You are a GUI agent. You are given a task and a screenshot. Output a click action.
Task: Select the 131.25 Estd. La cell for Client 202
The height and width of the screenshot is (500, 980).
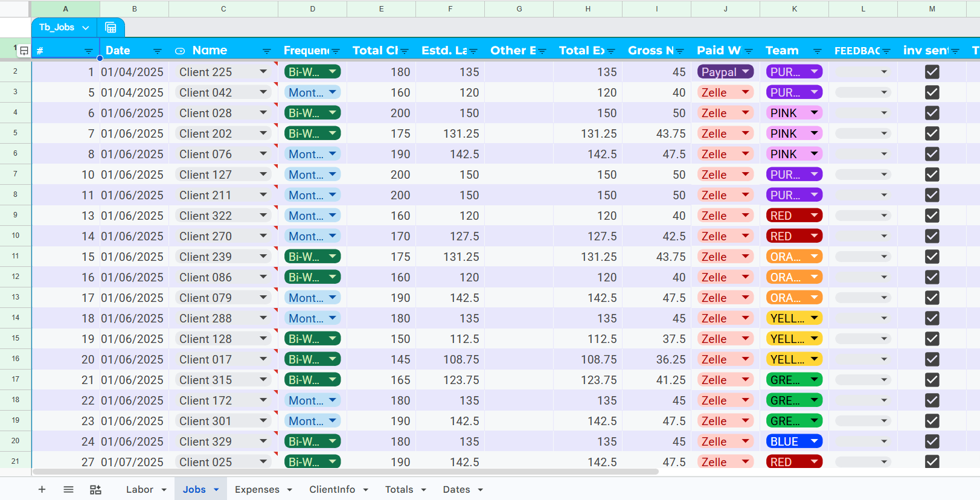point(450,133)
